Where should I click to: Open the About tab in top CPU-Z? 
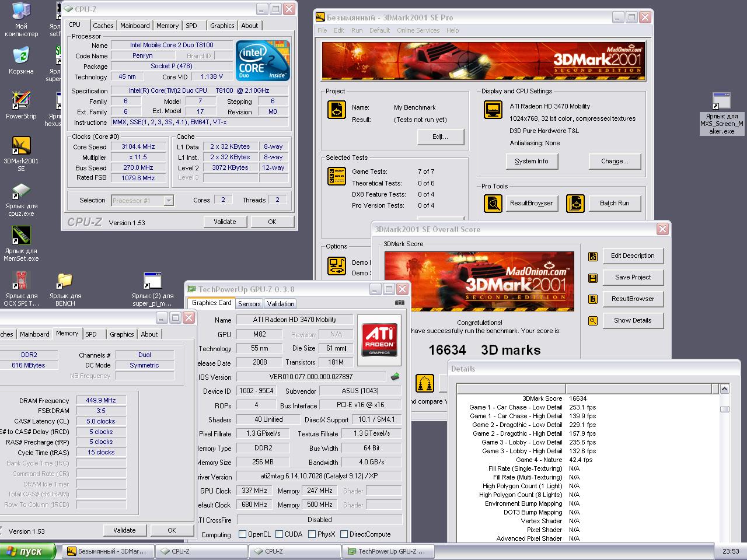(250, 26)
